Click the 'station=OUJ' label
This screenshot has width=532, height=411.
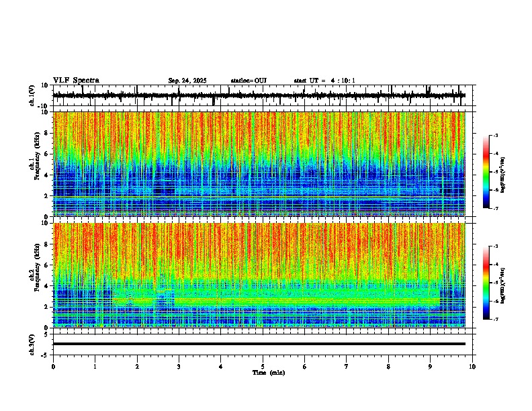point(249,81)
